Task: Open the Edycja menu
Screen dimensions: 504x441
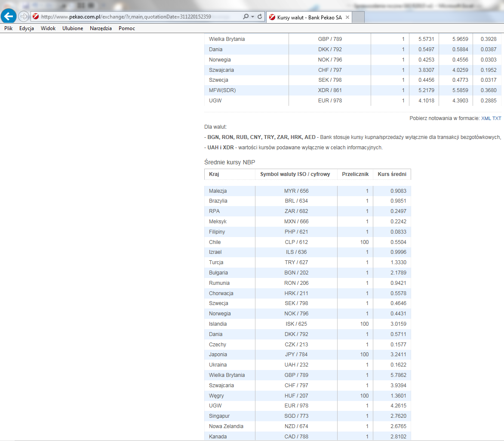Action: [x=26, y=28]
